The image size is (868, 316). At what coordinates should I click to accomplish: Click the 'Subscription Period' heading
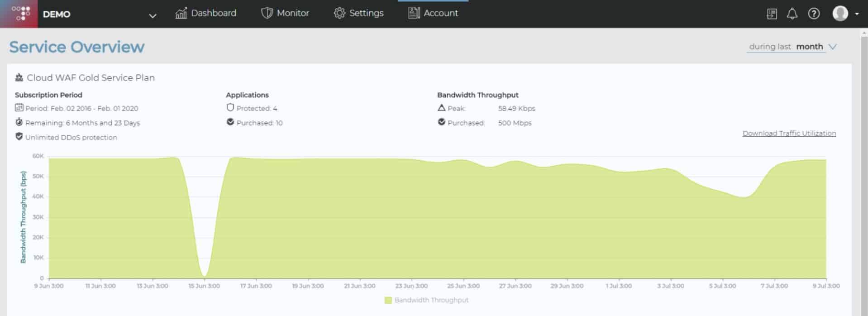pos(48,95)
